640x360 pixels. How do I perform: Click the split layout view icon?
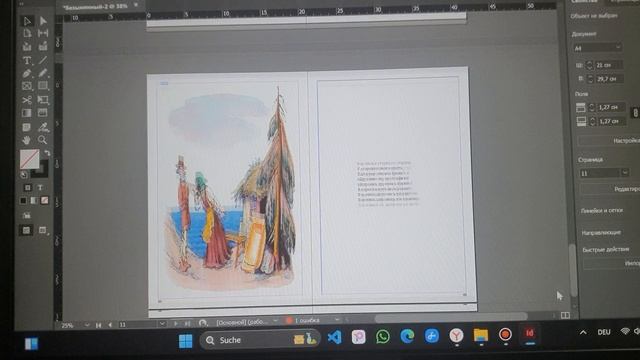tap(565, 315)
